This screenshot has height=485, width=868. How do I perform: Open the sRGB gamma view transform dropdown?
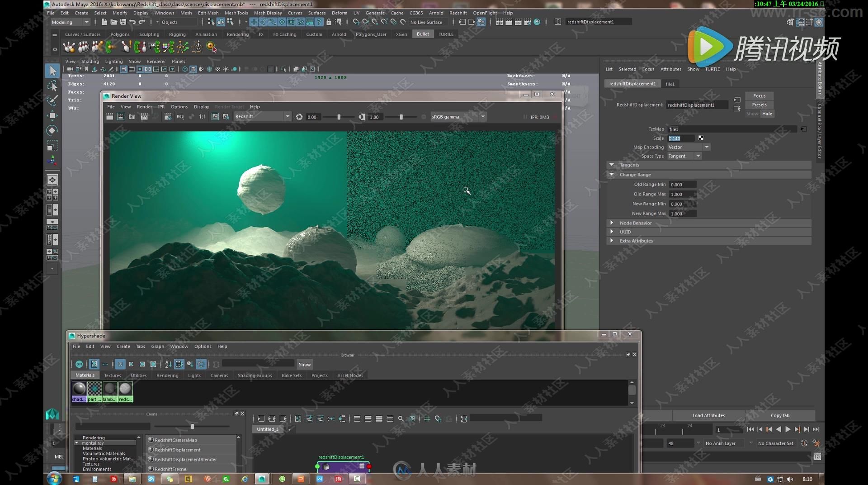click(x=458, y=117)
